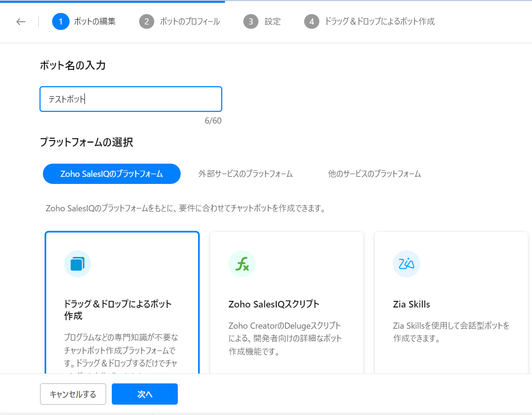Choose Zia Skills card title
This screenshot has width=532, height=415.
click(x=411, y=304)
